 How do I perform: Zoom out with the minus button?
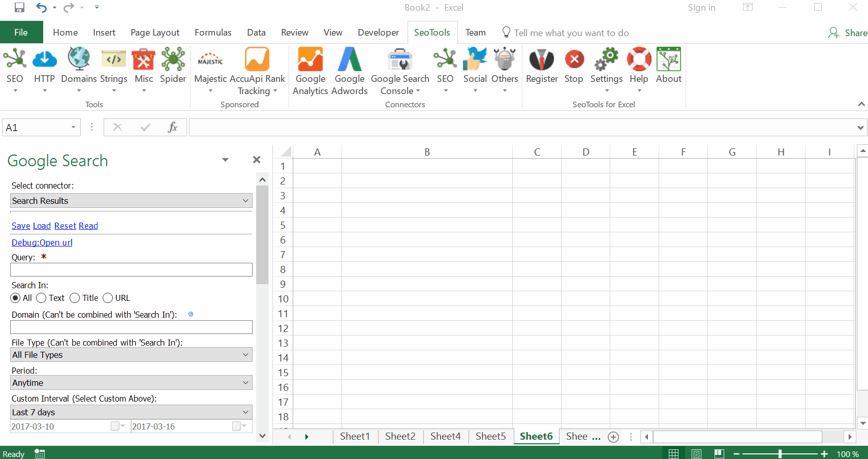[736, 453]
